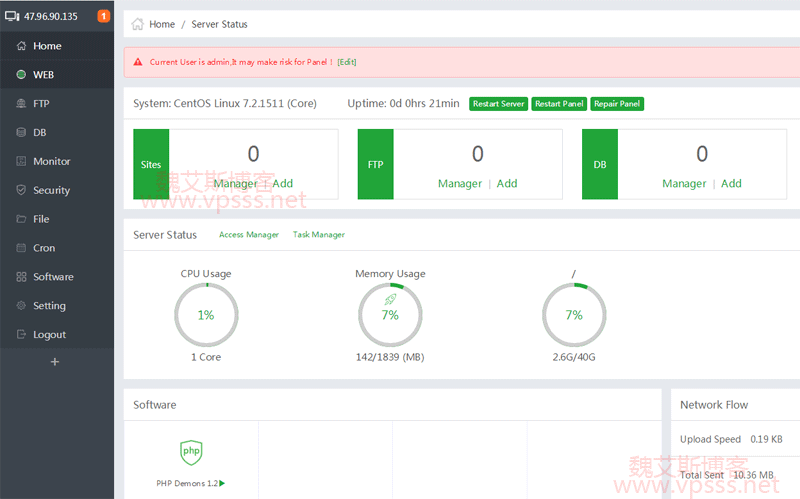Image resolution: width=800 pixels, height=499 pixels.
Task: Expand the plus button below Logout
Action: click(x=55, y=362)
